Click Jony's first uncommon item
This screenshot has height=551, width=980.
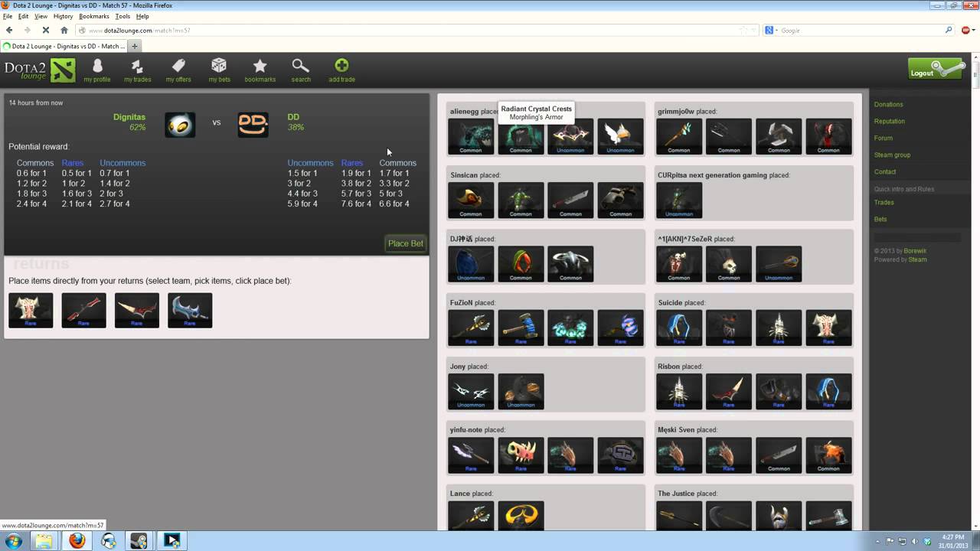click(471, 391)
